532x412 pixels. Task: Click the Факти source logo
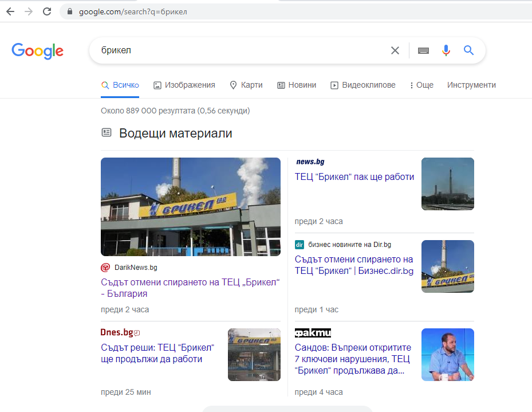[313, 333]
